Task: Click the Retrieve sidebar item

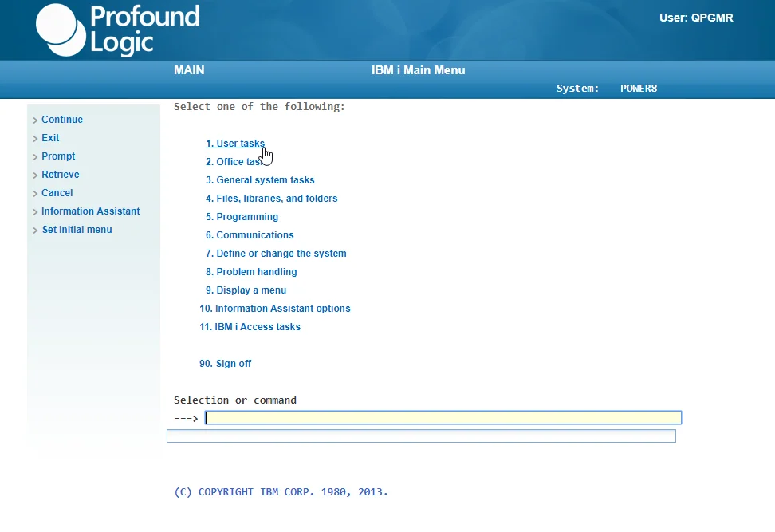Action: pyautogui.click(x=61, y=175)
